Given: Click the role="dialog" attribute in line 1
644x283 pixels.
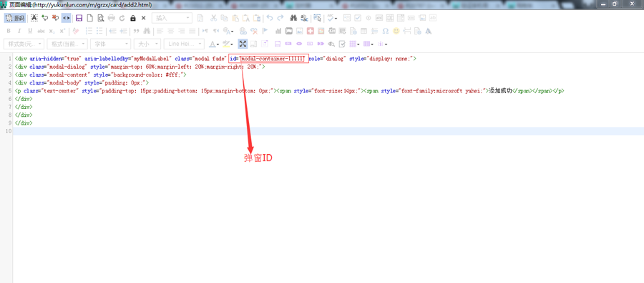Looking at the screenshot, I should tap(327, 59).
